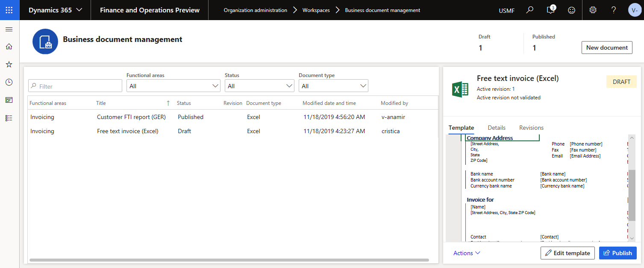Click the Functional areas column header
This screenshot has width=644, height=268.
tap(48, 103)
